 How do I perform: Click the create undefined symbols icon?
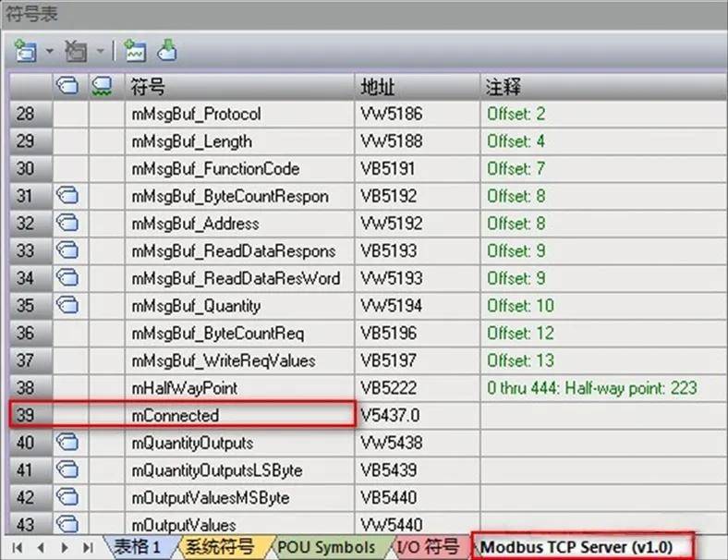pyautogui.click(x=135, y=51)
